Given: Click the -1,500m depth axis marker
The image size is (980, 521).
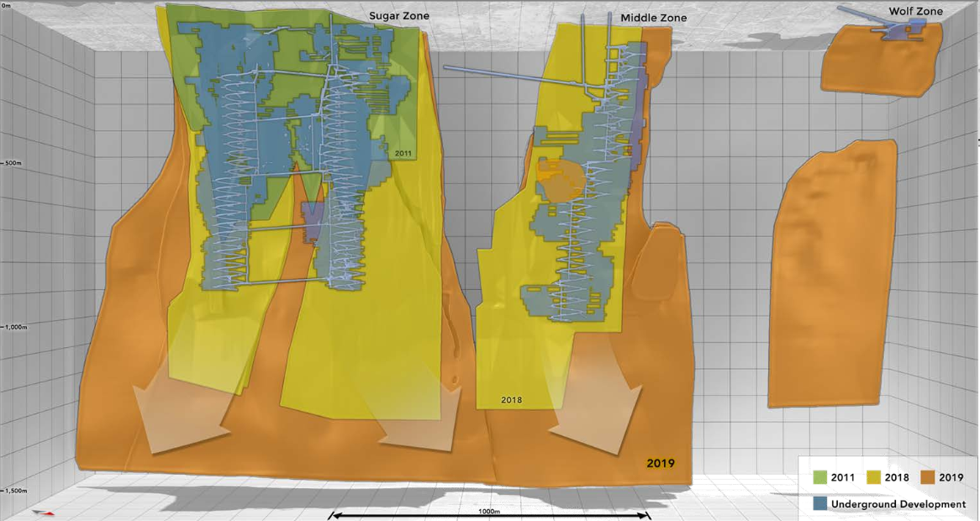Looking at the screenshot, I should pyautogui.click(x=13, y=491).
